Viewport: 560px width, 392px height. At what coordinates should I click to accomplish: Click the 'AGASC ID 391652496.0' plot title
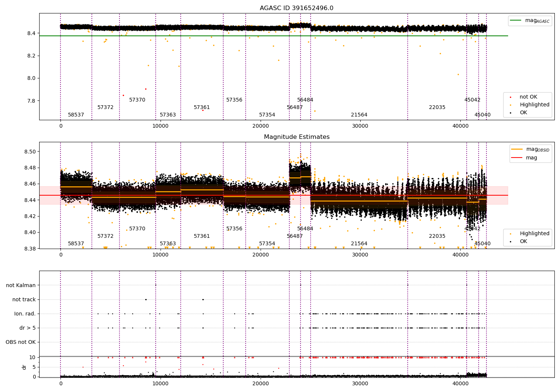pyautogui.click(x=296, y=8)
